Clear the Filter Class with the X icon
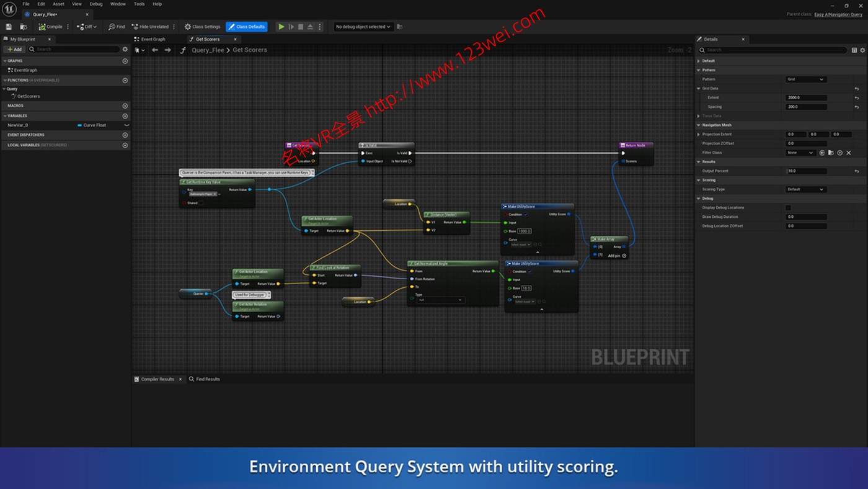 pyautogui.click(x=849, y=153)
